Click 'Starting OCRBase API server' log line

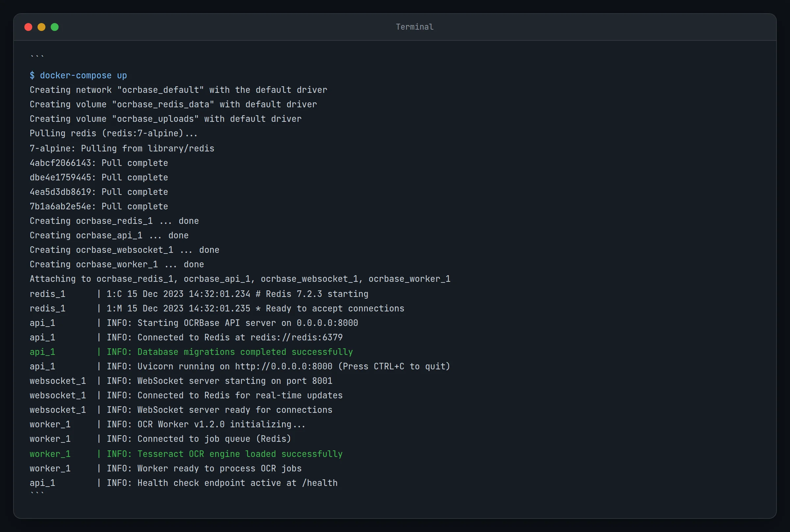pos(194,323)
